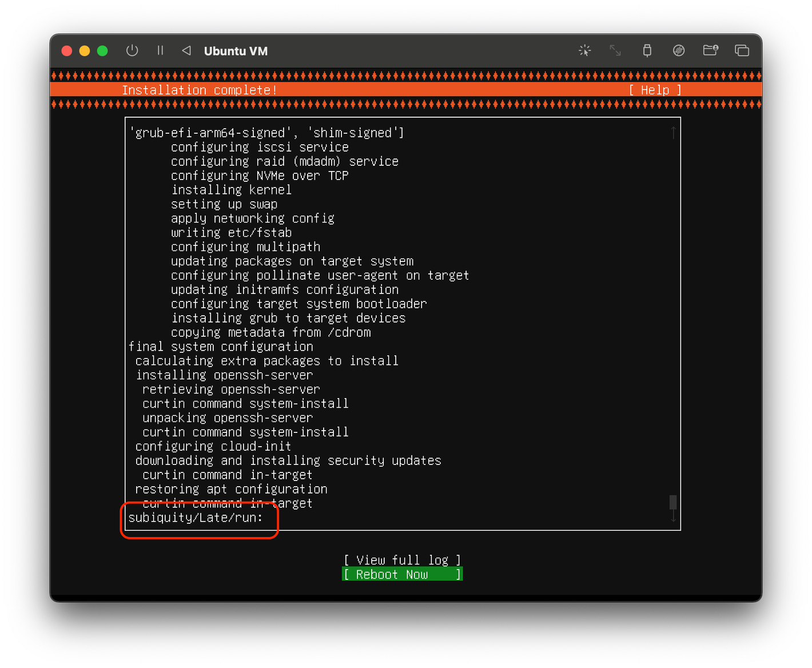Screen dimensions: 812x668
Task: Pause the Ubuntu VM
Action: point(160,50)
